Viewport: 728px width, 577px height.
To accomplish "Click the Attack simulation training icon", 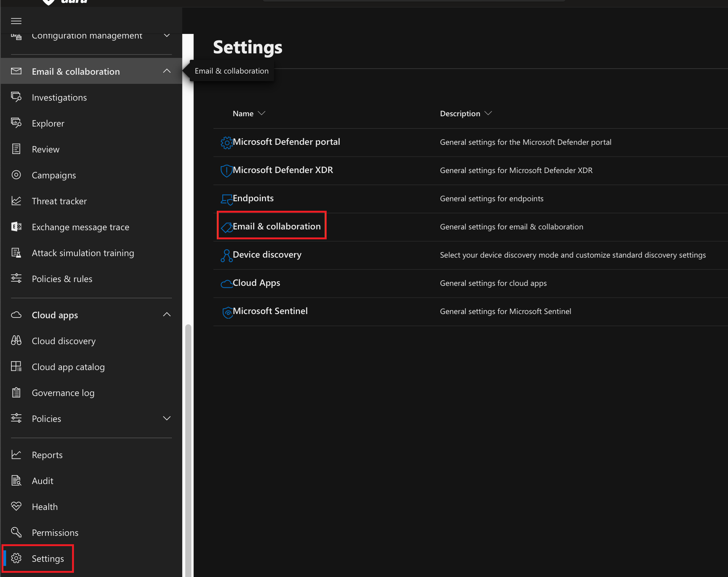I will (16, 253).
